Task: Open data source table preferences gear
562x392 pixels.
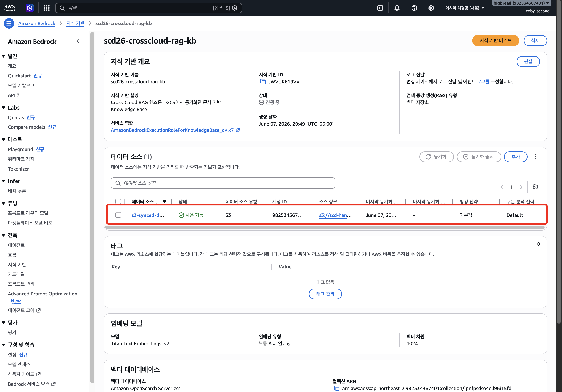Action: [535, 187]
